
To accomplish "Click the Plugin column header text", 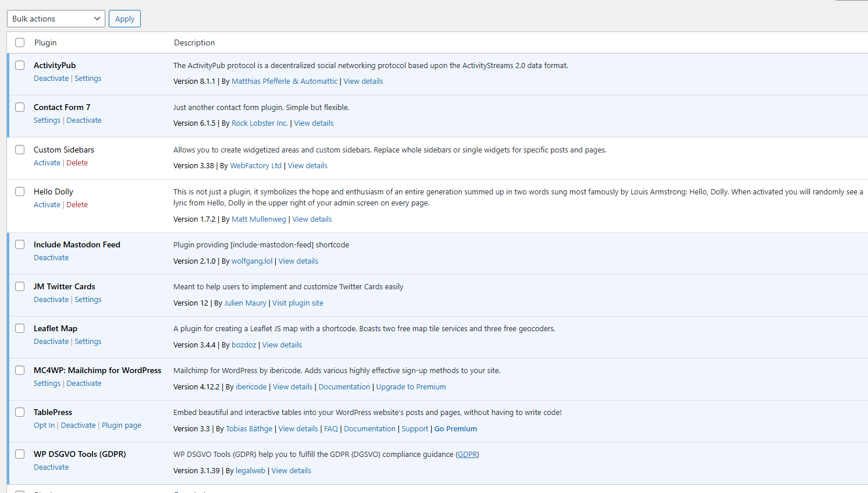I will (45, 42).
